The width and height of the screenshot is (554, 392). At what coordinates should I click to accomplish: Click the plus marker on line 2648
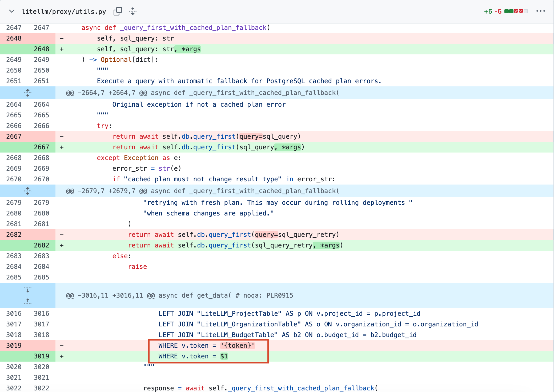coord(62,49)
